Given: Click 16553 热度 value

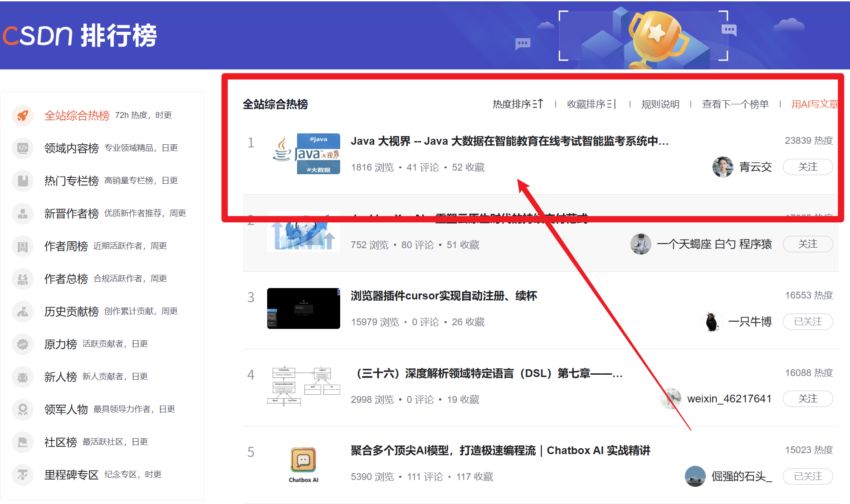Looking at the screenshot, I should tap(809, 295).
